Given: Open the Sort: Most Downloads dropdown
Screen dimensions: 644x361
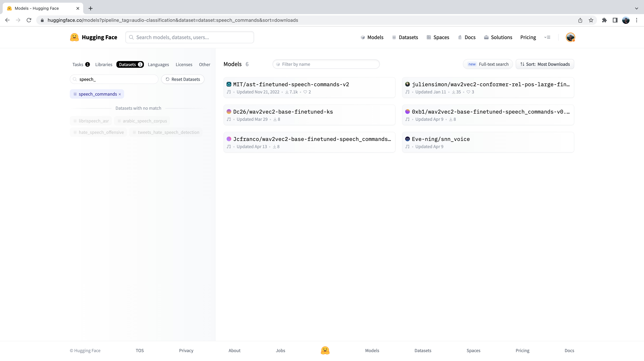Looking at the screenshot, I should (545, 64).
